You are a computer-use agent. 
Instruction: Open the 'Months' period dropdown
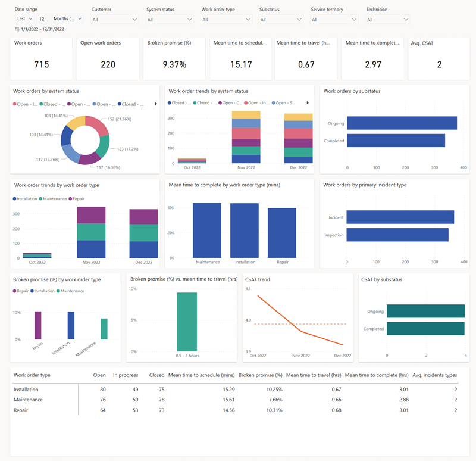click(67, 19)
